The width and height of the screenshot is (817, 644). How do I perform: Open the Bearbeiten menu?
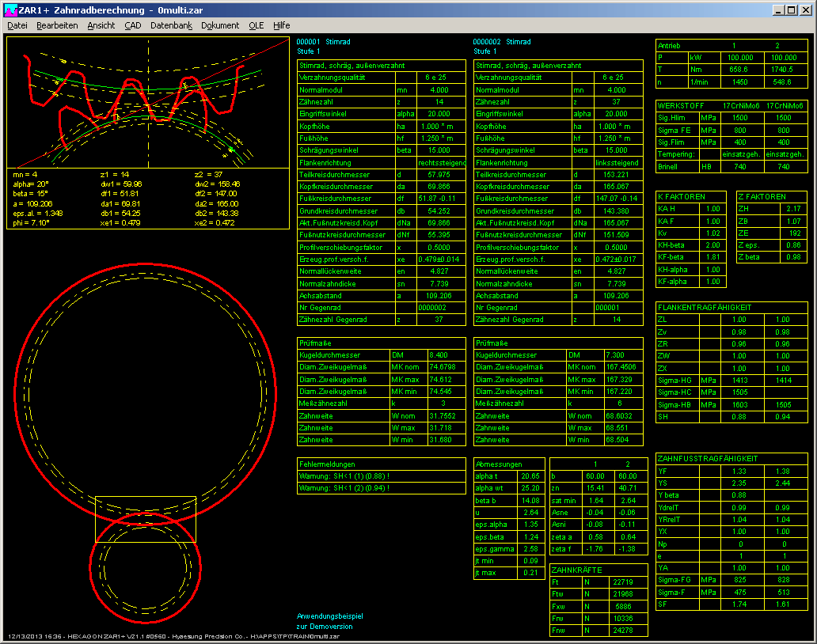click(57, 25)
